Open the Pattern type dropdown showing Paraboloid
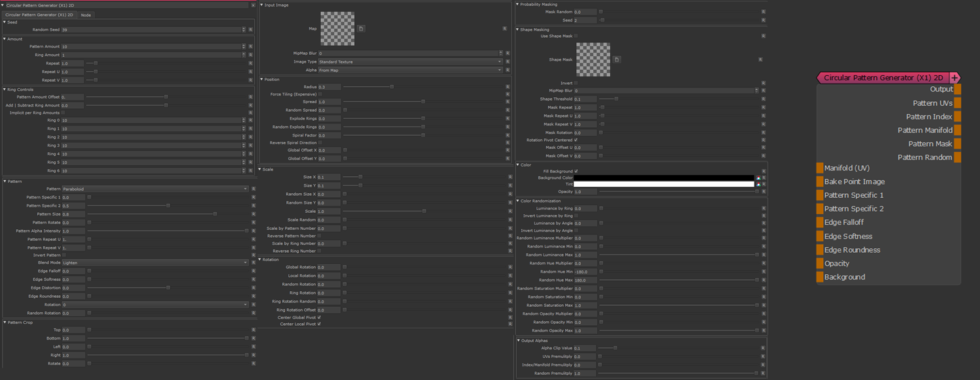This screenshot has width=980, height=380. (155, 189)
